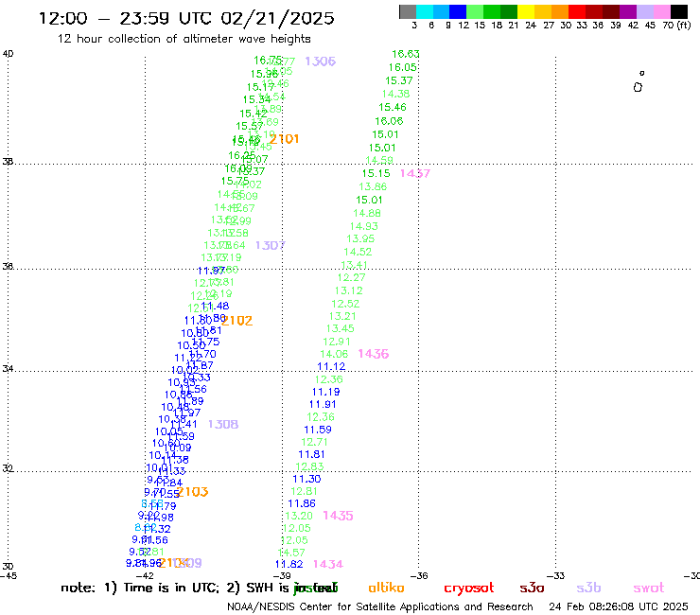Click the wave height value 12.27
The width and height of the screenshot is (700, 615).
pyautogui.click(x=351, y=277)
